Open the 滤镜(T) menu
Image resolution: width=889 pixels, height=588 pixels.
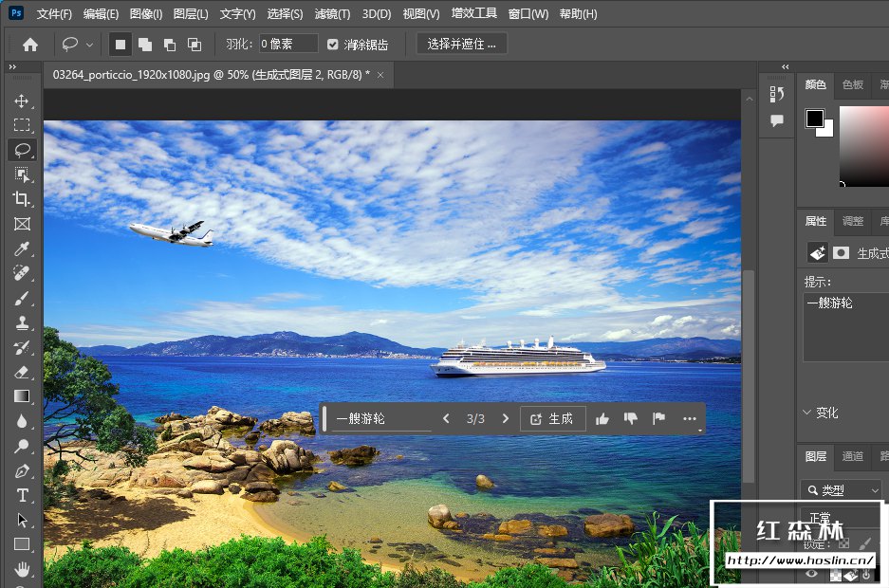(x=332, y=13)
